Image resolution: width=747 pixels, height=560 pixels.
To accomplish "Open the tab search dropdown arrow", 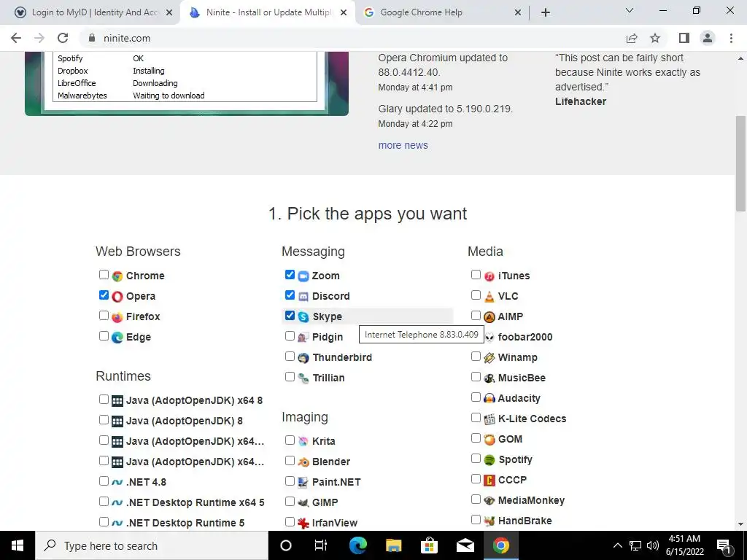I will (x=630, y=10).
